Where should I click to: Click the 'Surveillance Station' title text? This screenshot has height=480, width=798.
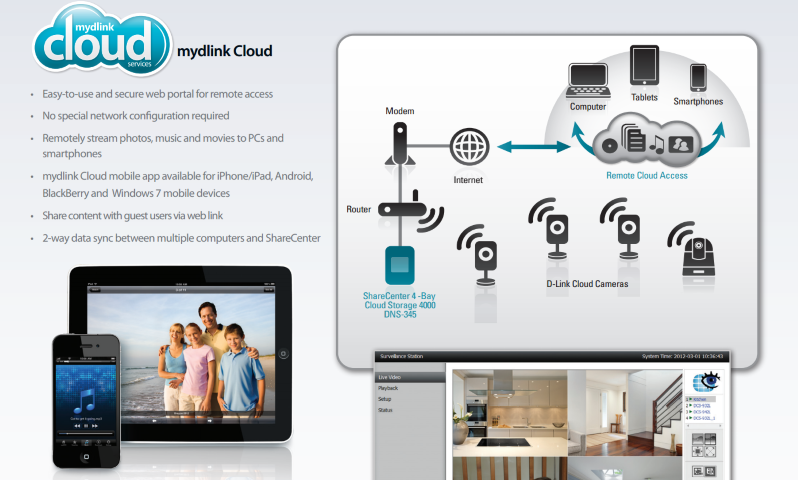point(402,356)
